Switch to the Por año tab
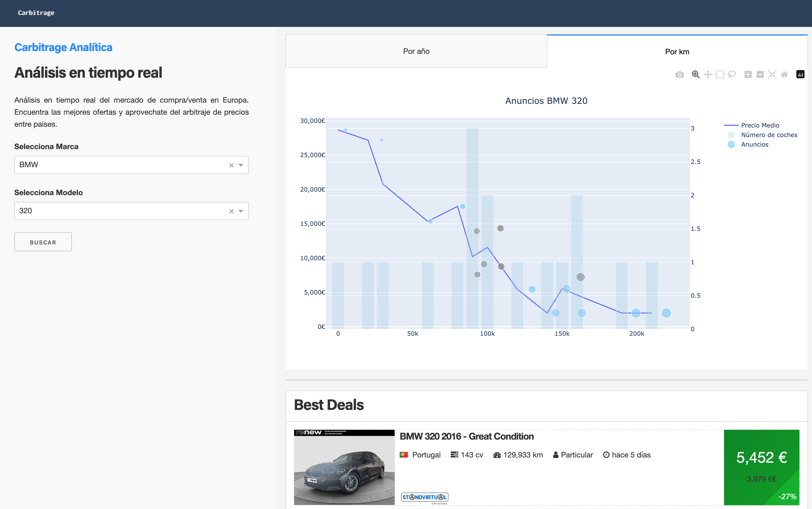Viewport: 812px width, 509px height. [416, 51]
